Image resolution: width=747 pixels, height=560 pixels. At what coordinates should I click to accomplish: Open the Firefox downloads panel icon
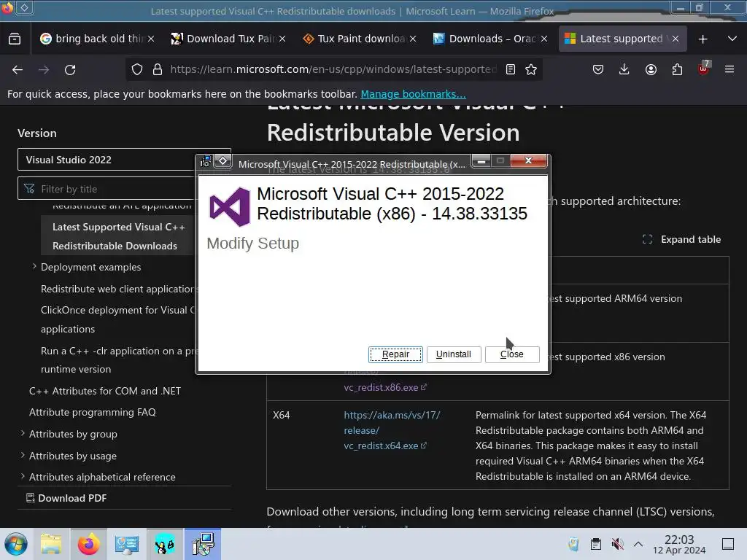624,69
